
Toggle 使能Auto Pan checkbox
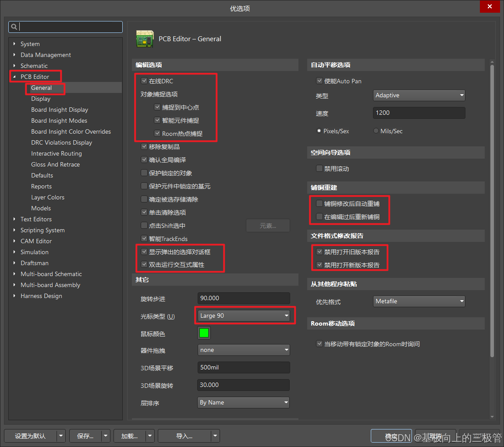tap(319, 81)
